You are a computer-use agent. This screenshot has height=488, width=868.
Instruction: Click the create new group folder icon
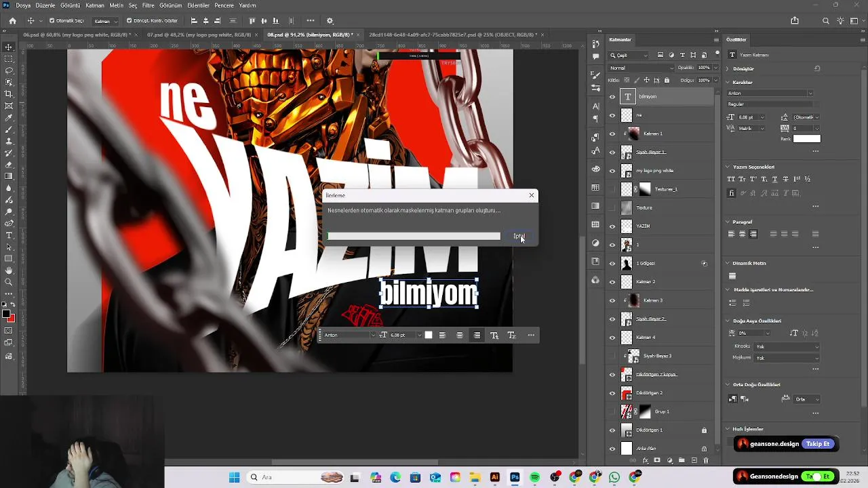pyautogui.click(x=682, y=460)
